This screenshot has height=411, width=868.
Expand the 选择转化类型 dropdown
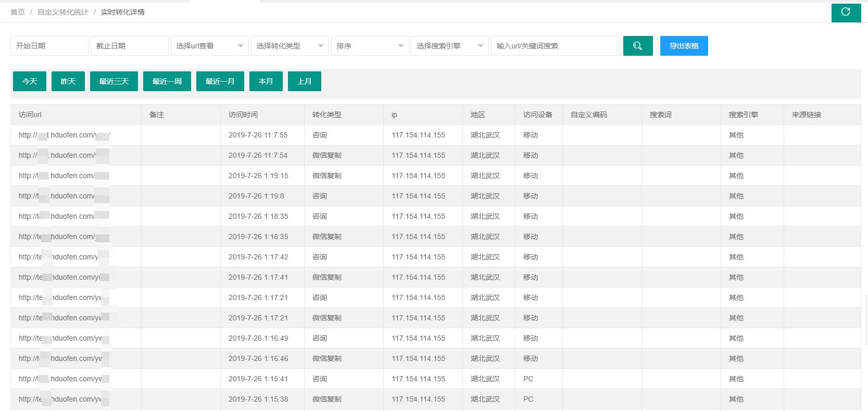click(x=290, y=46)
